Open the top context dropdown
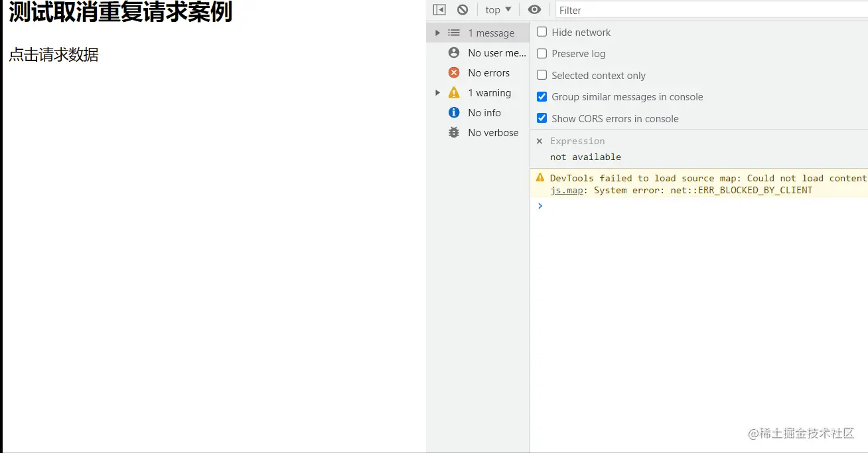This screenshot has width=868, height=453. pyautogui.click(x=498, y=10)
